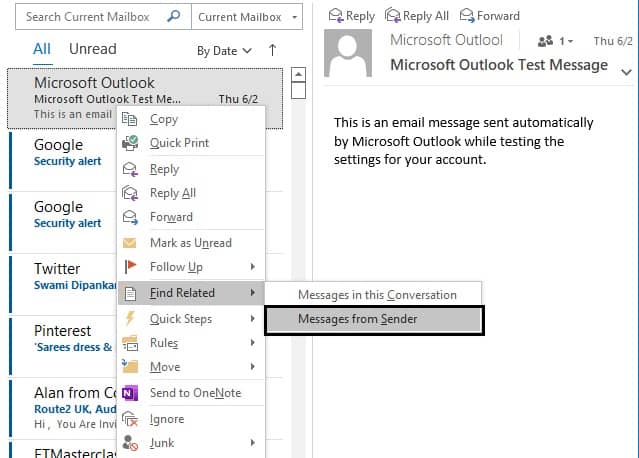Click Reply All in reading pane toolbar

416,16
